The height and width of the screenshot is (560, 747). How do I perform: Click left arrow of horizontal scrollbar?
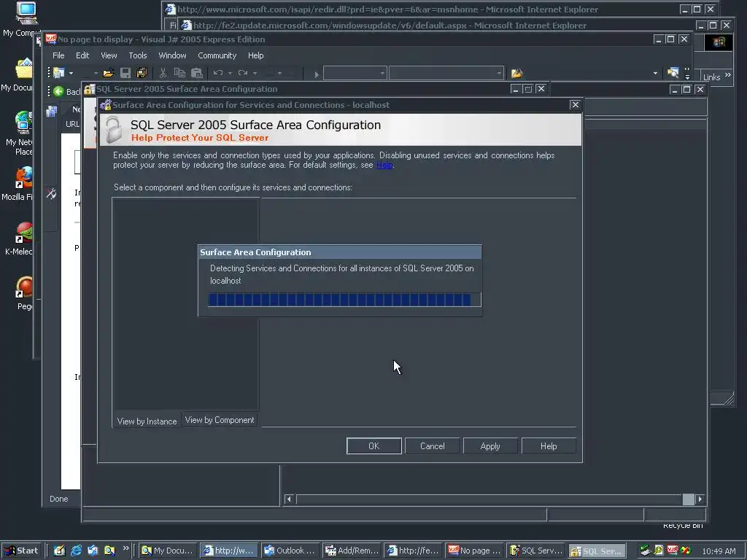289,499
